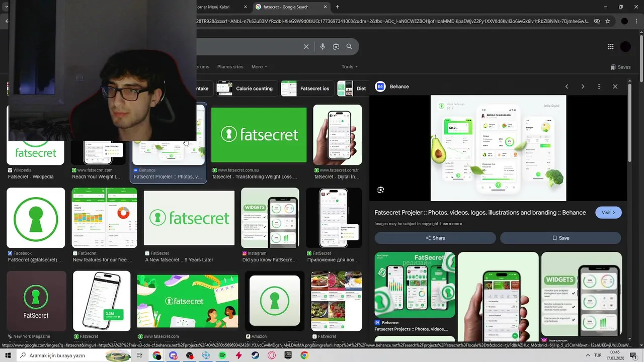Expand the More search filters dropdown

click(x=259, y=66)
